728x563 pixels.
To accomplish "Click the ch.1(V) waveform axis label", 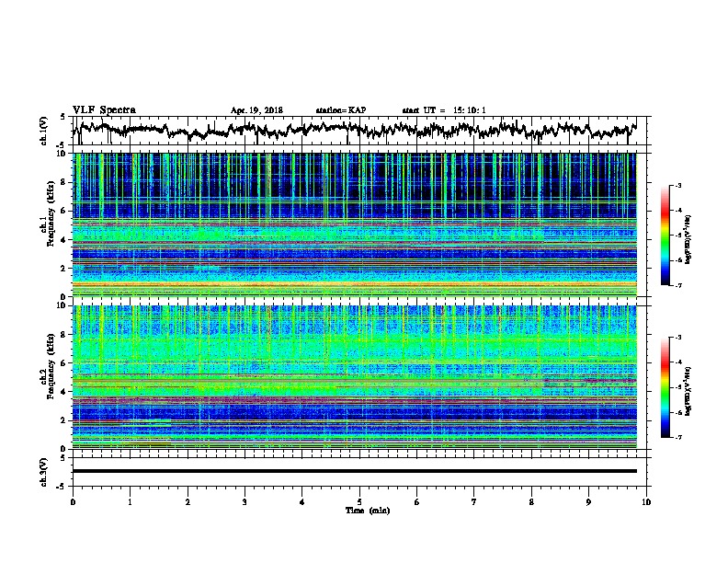I will [x=44, y=131].
